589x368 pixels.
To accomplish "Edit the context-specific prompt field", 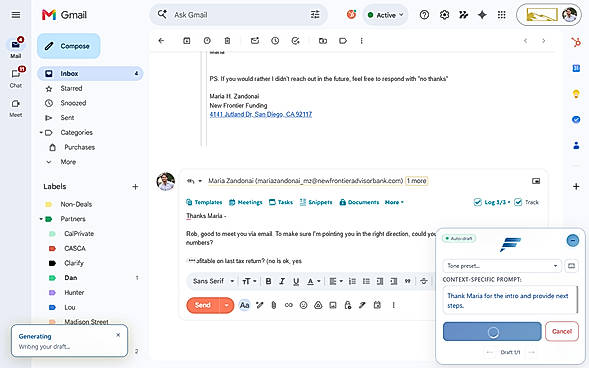I will coord(509,300).
